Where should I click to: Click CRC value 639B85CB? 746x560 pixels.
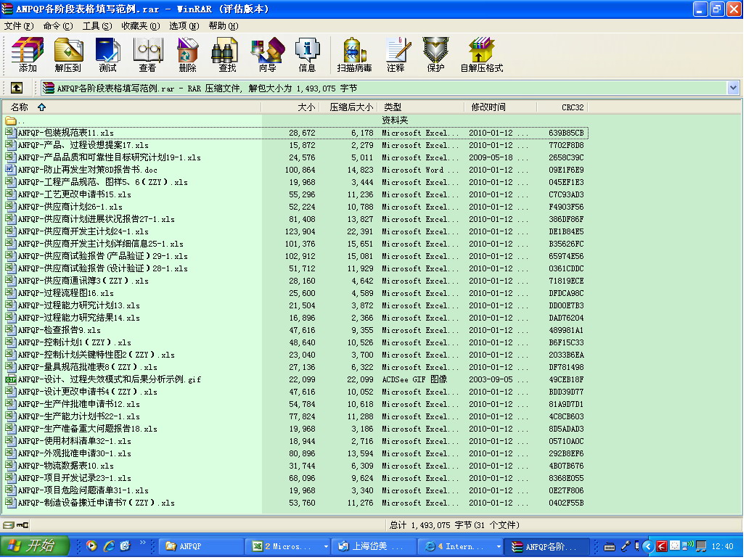(x=566, y=133)
